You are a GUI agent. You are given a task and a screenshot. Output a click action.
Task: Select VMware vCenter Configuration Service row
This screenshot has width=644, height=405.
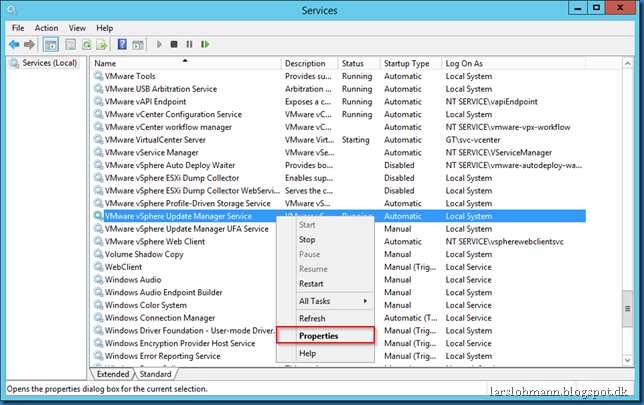339,114
